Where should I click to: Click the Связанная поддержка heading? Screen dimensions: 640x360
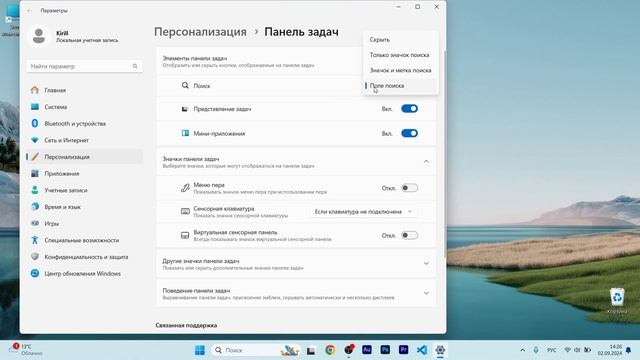tap(186, 325)
